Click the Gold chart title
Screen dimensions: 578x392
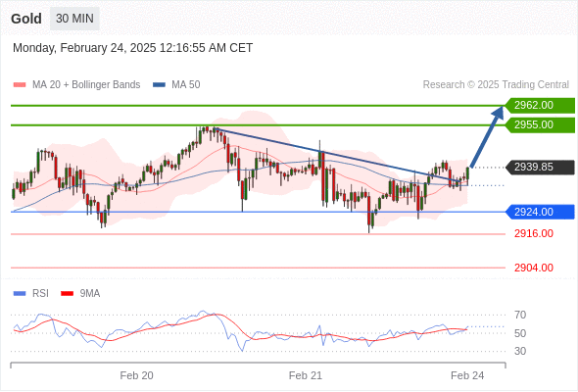pyautogui.click(x=26, y=19)
